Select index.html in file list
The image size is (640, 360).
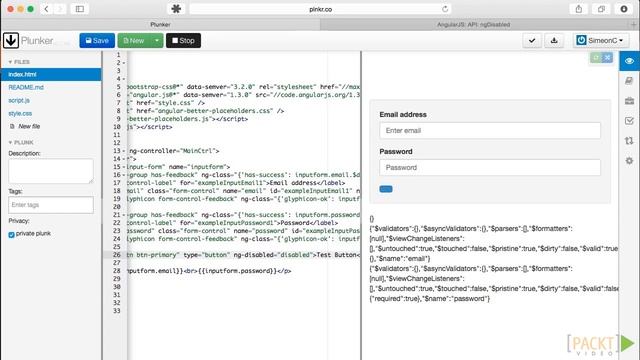click(51, 74)
